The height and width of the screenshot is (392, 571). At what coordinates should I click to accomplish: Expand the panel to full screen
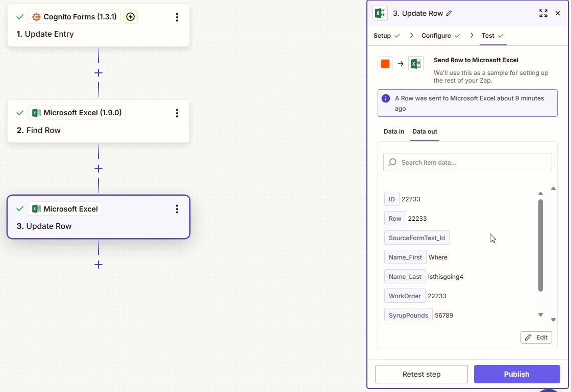543,13
